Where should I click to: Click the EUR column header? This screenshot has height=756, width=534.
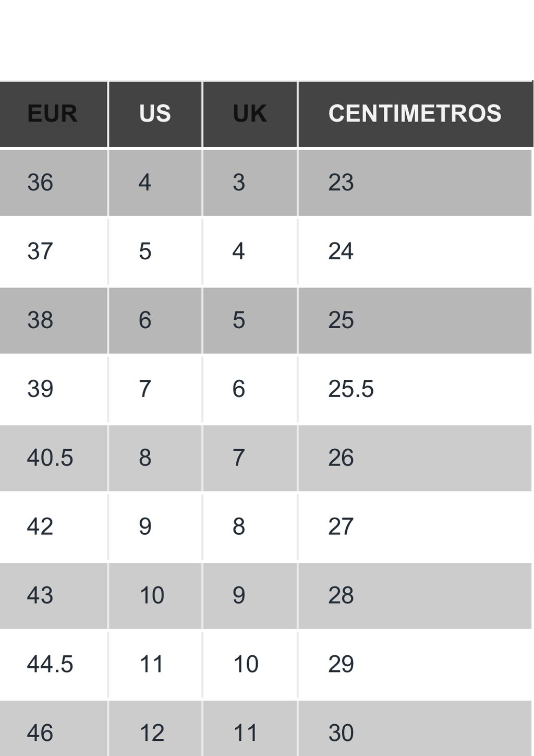coord(53,114)
